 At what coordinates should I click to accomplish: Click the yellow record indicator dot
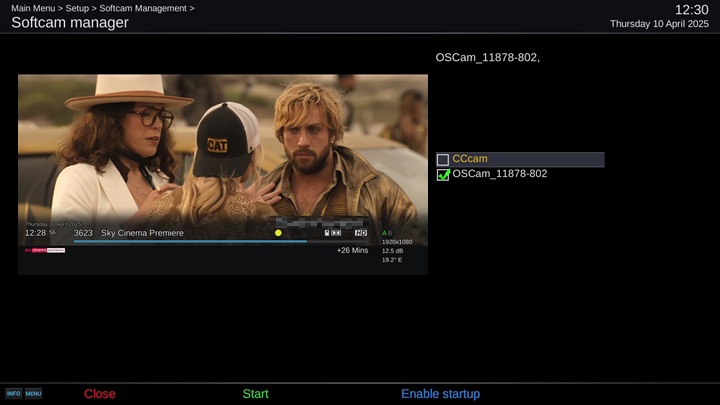coord(278,233)
